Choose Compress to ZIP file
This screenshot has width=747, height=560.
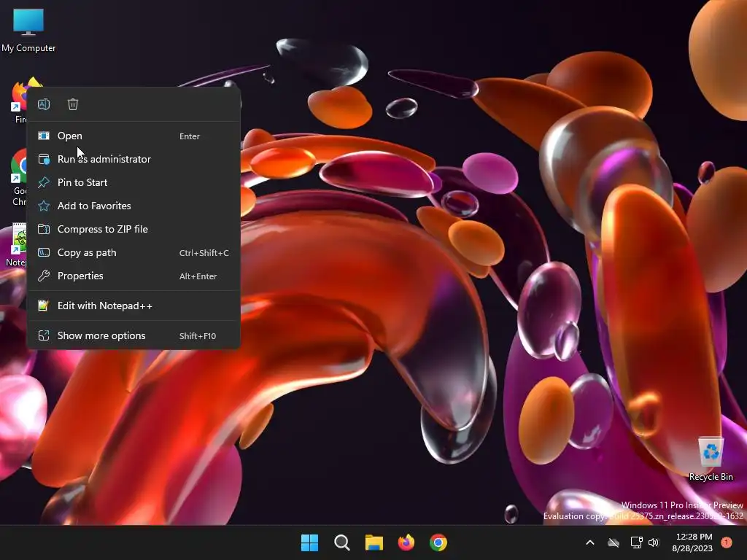click(x=133, y=229)
